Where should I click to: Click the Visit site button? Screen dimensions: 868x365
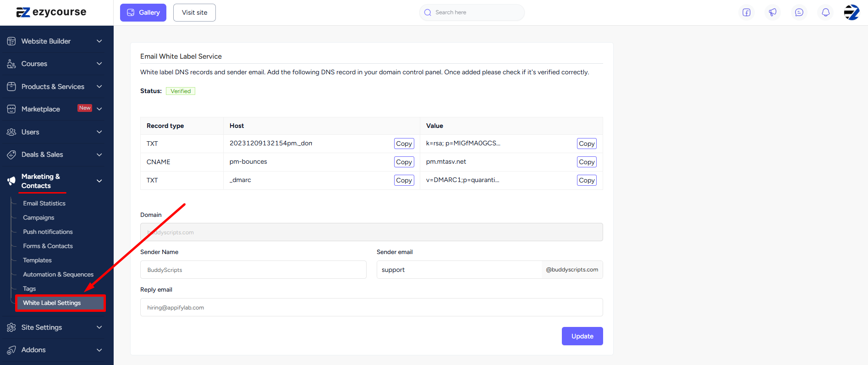point(194,12)
